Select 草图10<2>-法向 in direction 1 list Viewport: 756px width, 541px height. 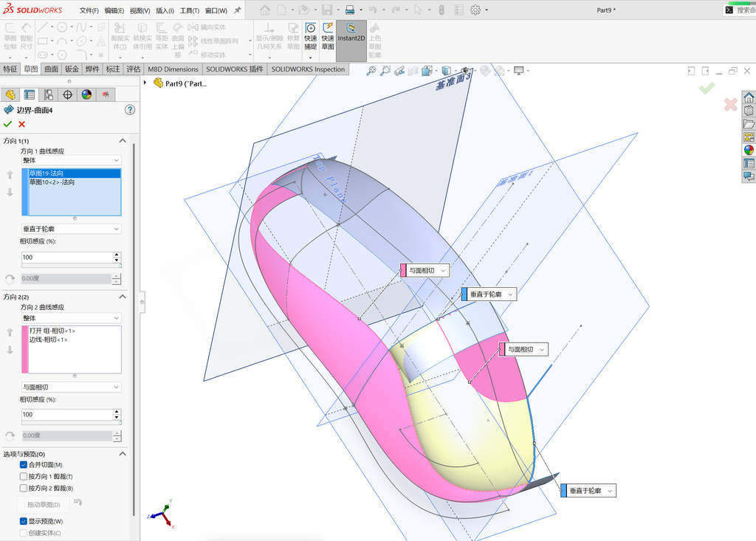(x=75, y=182)
